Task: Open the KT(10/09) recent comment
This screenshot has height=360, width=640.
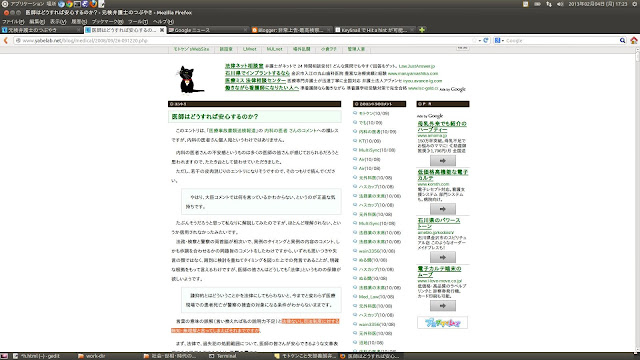Action: coord(369,141)
